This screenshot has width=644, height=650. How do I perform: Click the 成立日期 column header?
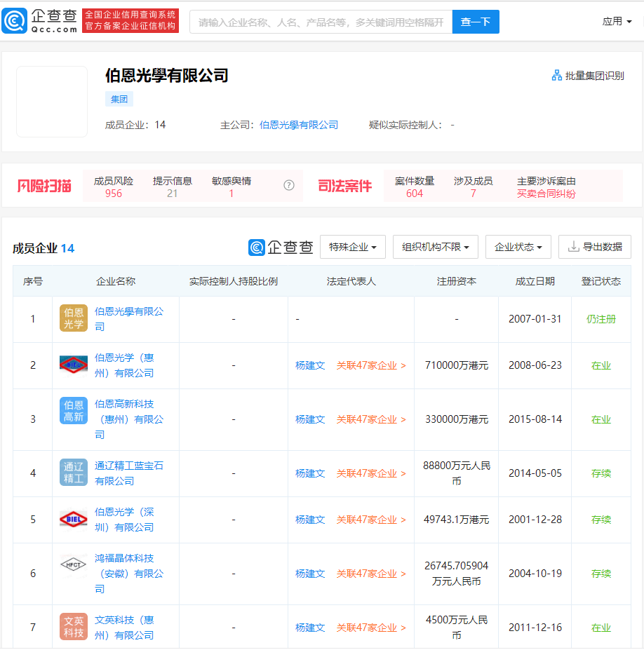click(x=535, y=281)
